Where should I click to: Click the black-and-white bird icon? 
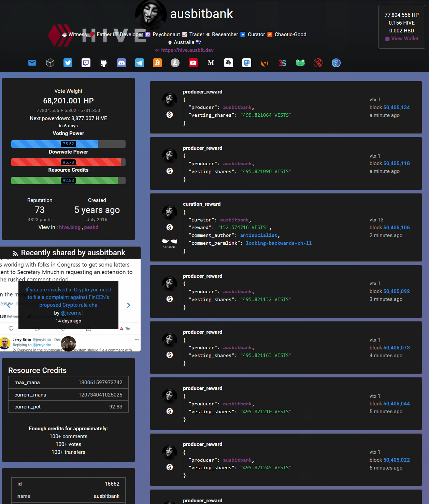point(229,63)
